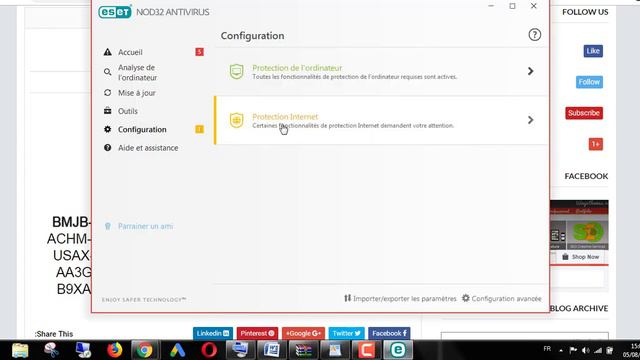
Task: Open WinRAR from taskbar
Action: pyautogui.click(x=303, y=350)
